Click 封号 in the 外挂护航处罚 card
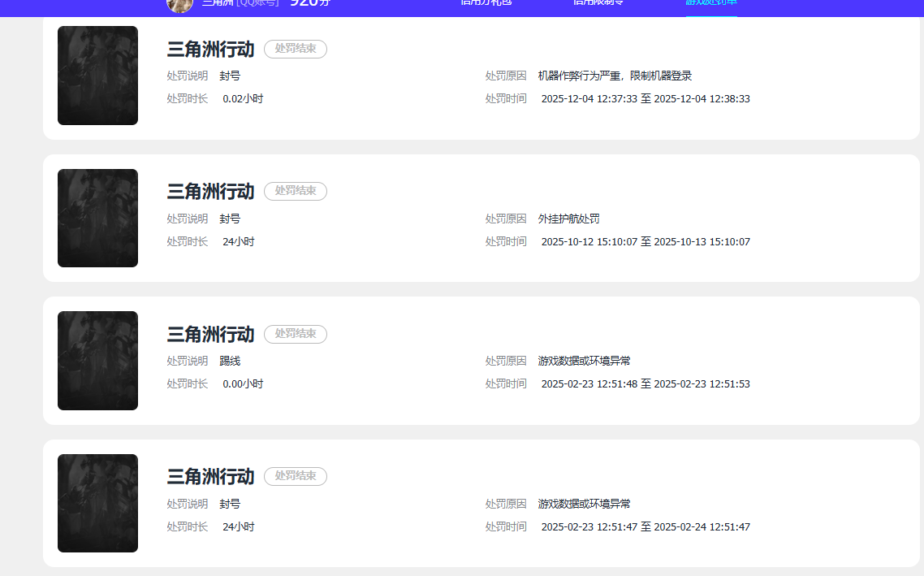The image size is (924, 576). (x=230, y=219)
